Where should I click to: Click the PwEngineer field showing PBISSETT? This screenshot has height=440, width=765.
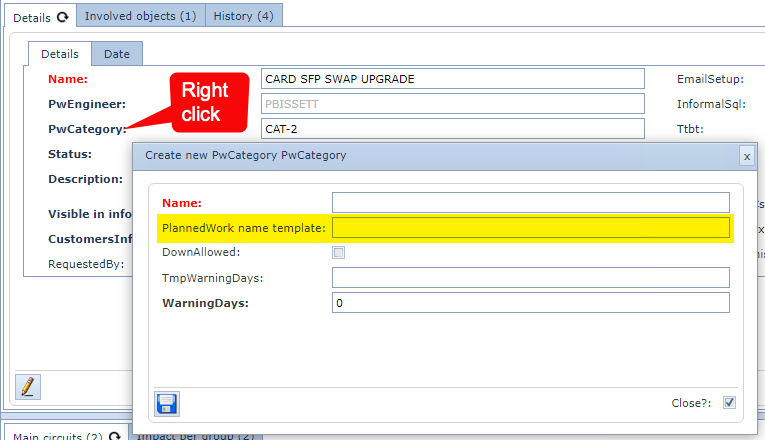tap(452, 103)
